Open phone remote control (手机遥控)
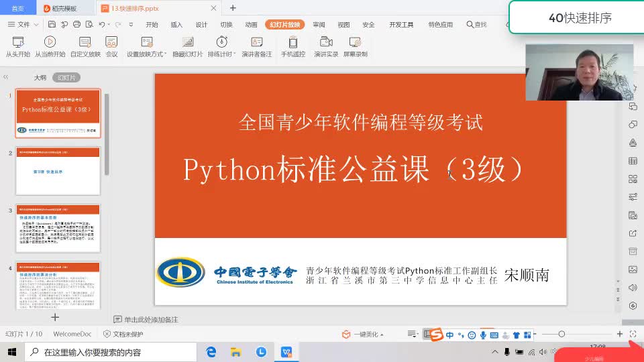The width and height of the screenshot is (644, 362). click(x=293, y=47)
